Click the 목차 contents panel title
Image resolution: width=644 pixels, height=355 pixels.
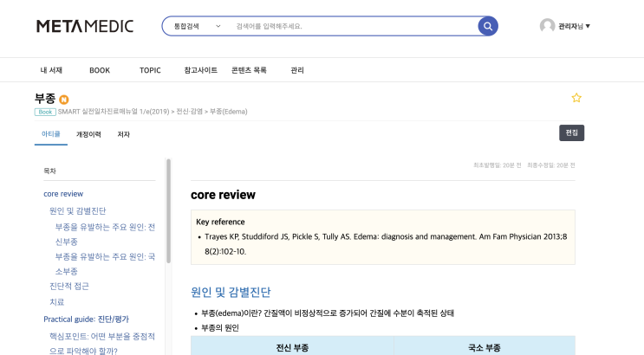point(49,171)
